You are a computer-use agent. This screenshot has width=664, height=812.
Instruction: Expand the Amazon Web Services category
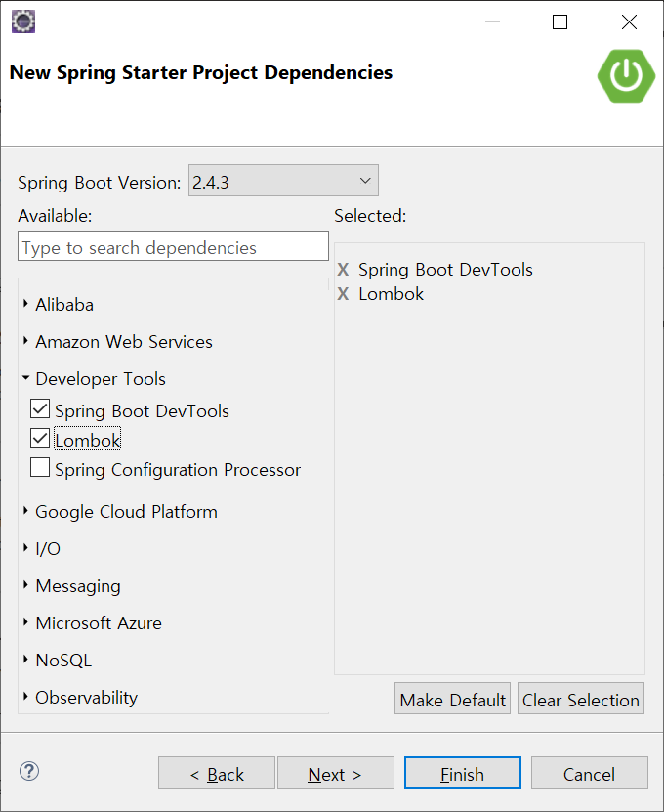coord(25,342)
